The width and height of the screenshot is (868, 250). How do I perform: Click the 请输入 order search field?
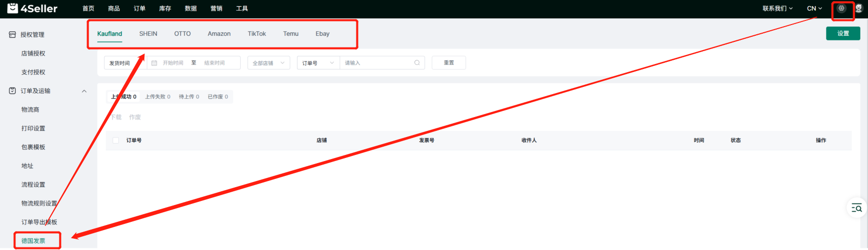click(x=376, y=63)
